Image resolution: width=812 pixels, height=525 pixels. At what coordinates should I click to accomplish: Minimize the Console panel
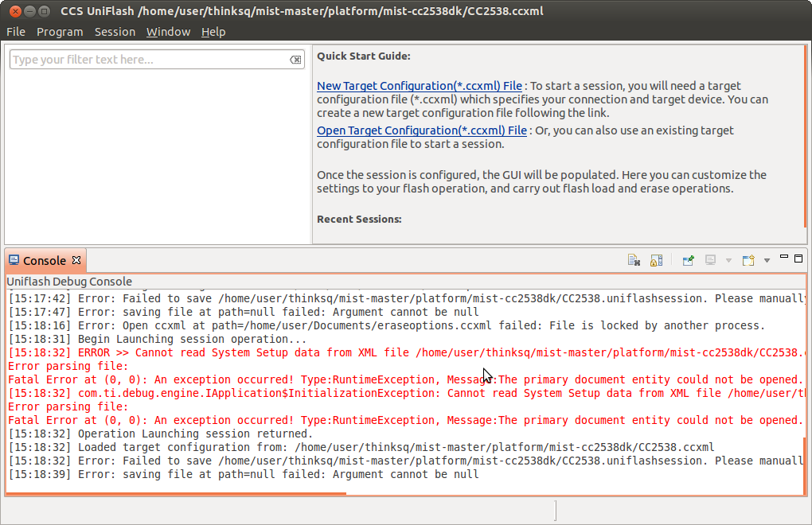point(784,257)
